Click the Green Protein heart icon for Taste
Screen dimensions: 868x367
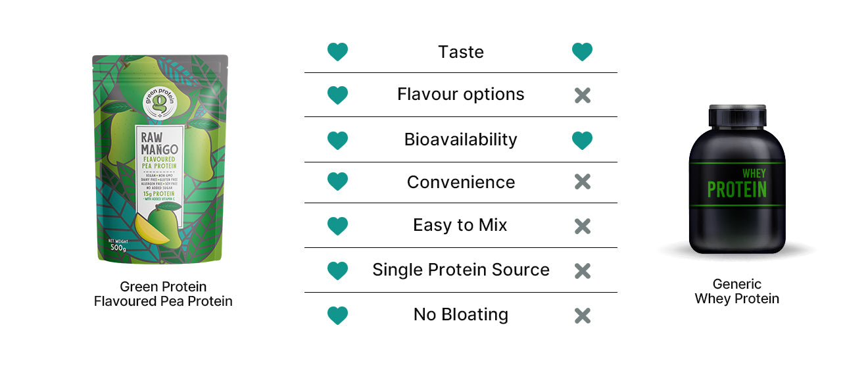[x=337, y=52]
